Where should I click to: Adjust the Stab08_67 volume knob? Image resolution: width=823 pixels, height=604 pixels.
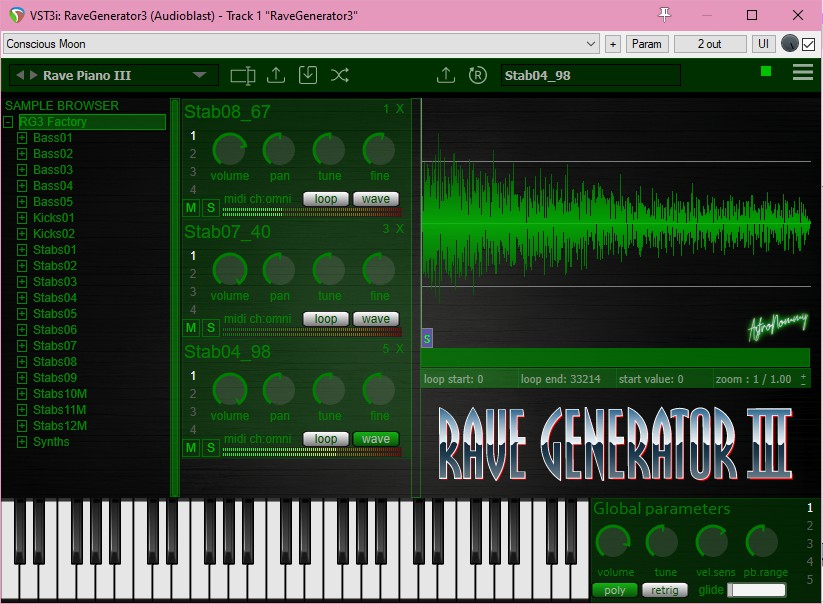[229, 150]
